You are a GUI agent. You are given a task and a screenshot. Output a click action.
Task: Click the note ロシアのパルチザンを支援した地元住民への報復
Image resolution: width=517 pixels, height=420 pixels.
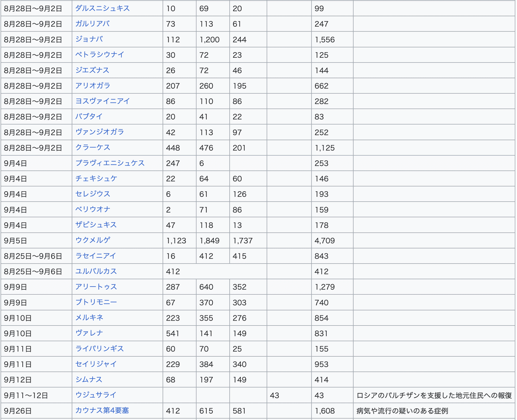pyautogui.click(x=434, y=395)
